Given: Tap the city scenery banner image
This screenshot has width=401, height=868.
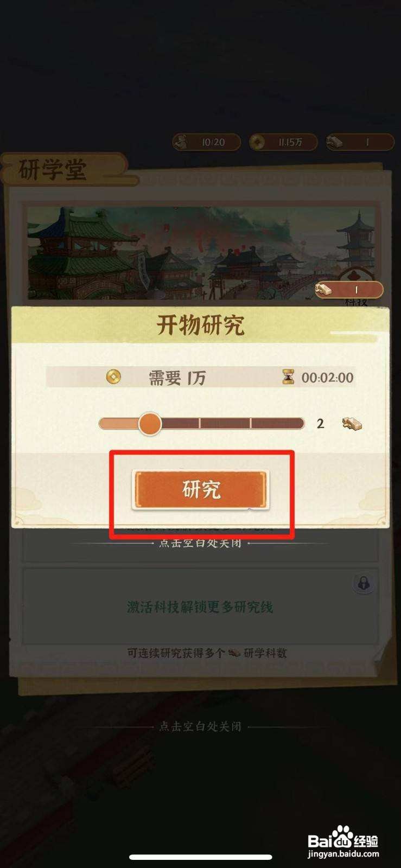Looking at the screenshot, I should click(x=201, y=253).
